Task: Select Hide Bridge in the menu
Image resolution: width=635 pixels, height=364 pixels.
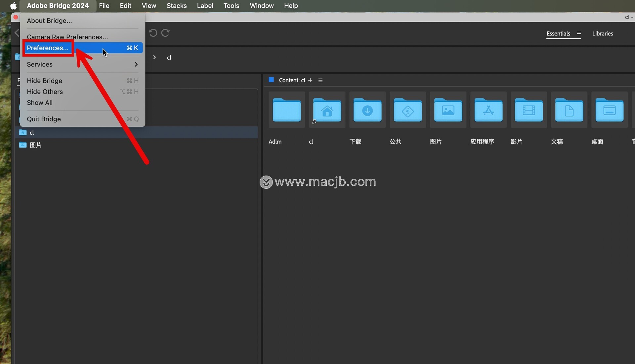Action: (82, 81)
